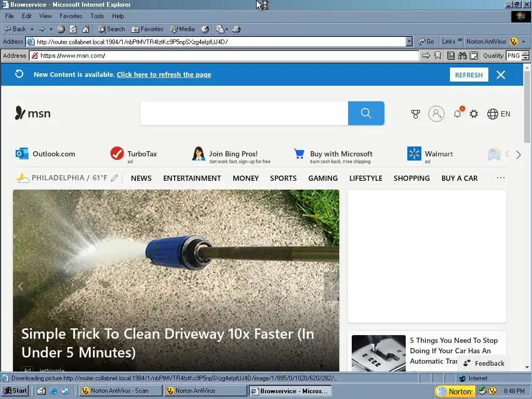Open the Forward history dropdown arrow
532x399 pixels.
tap(51, 29)
